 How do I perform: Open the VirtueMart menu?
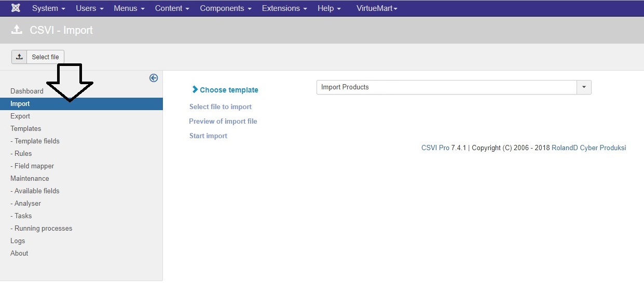(377, 8)
